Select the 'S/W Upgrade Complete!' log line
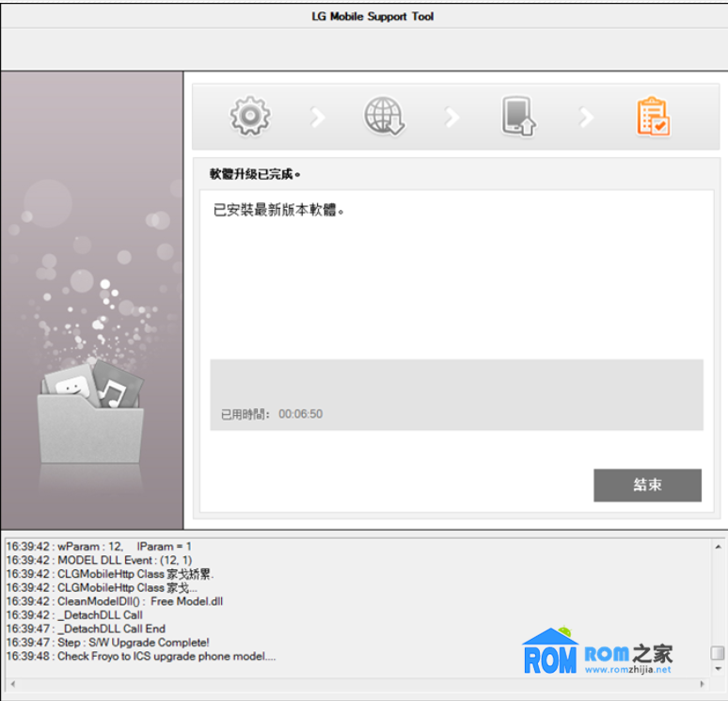 [108, 643]
